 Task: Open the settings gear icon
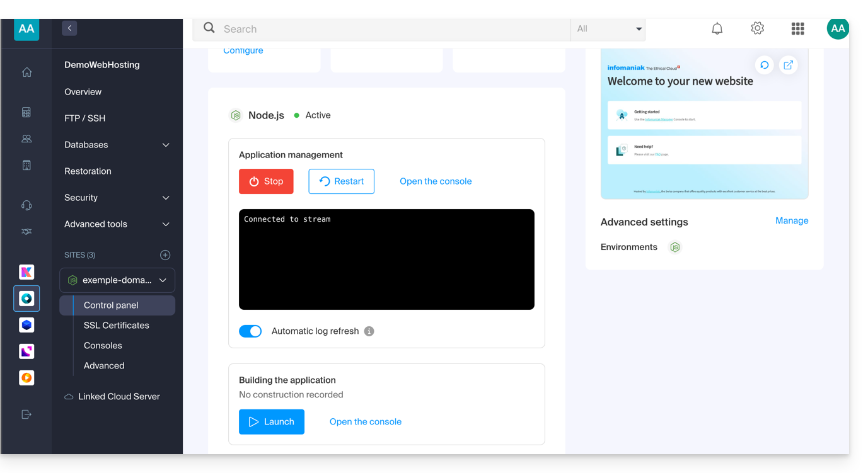tap(757, 29)
